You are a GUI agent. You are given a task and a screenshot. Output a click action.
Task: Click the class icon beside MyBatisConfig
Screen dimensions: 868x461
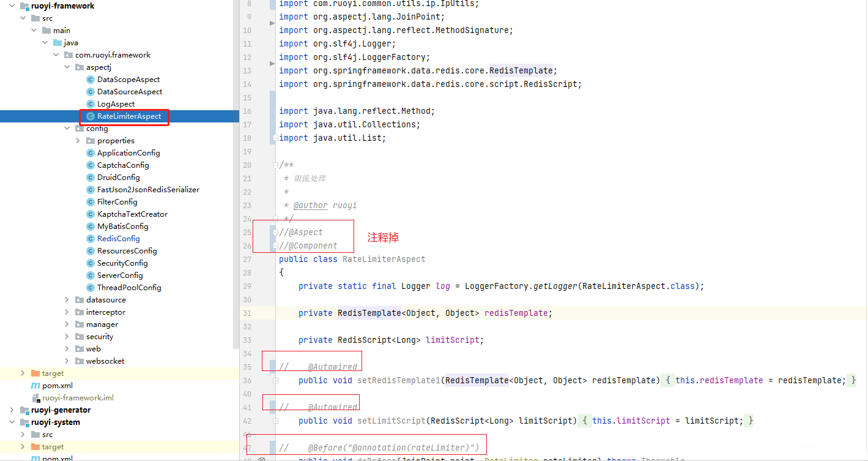[x=91, y=227]
